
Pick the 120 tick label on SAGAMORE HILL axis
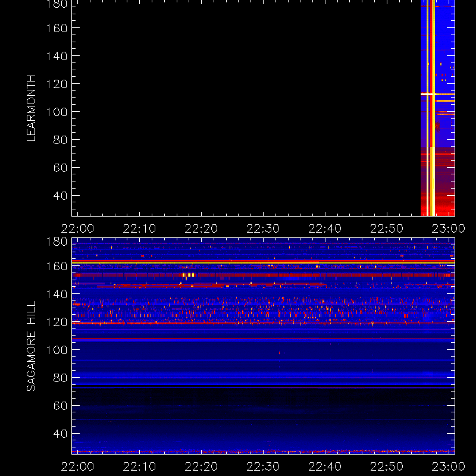point(57,322)
